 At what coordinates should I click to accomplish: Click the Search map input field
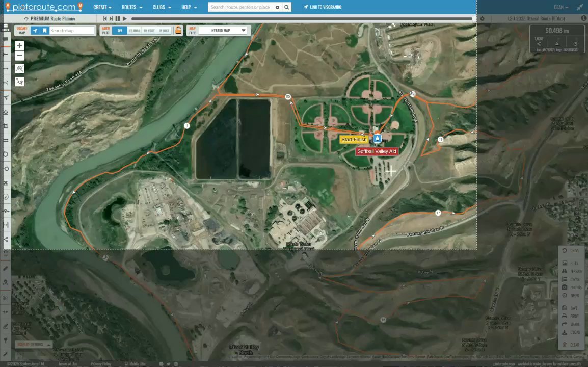click(71, 31)
